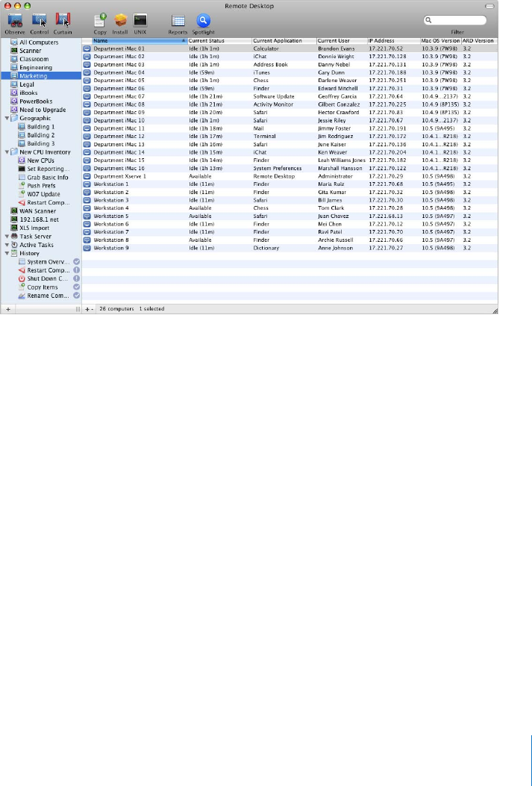Select Building 3 list
The width and height of the screenshot is (532, 786).
point(41,143)
